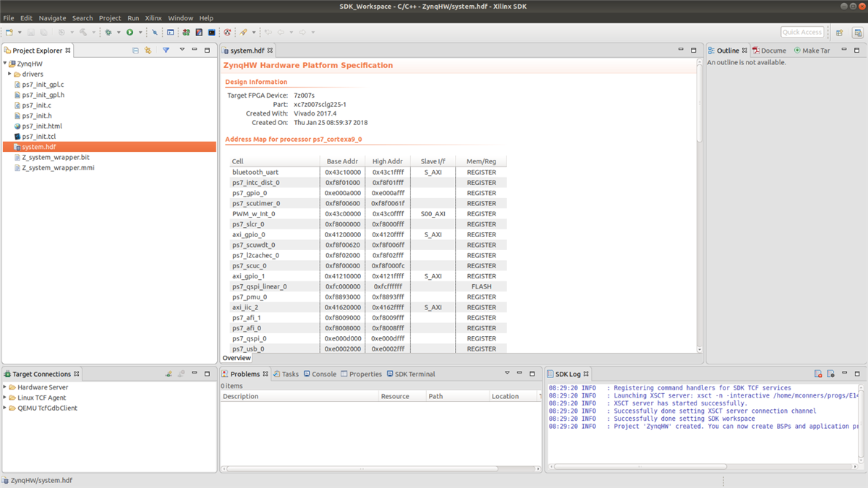Close the system.hdf editor tab
Image resolution: width=868 pixels, height=488 pixels.
pyautogui.click(x=270, y=51)
